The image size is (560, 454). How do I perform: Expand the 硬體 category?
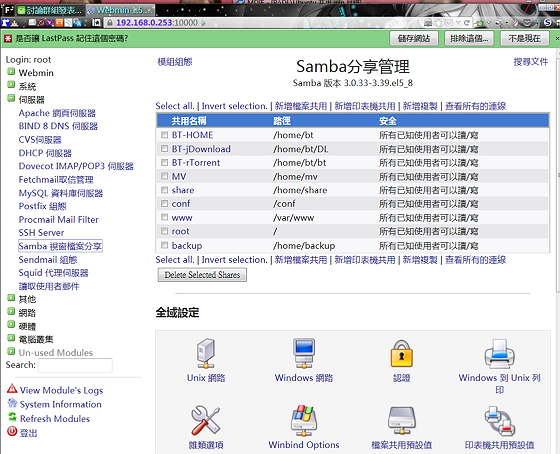11,324
